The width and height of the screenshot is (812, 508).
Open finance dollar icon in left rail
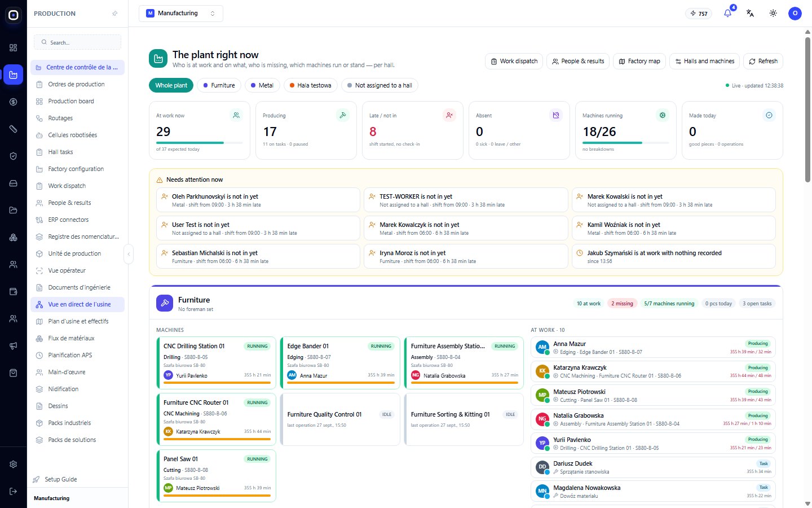pos(13,102)
